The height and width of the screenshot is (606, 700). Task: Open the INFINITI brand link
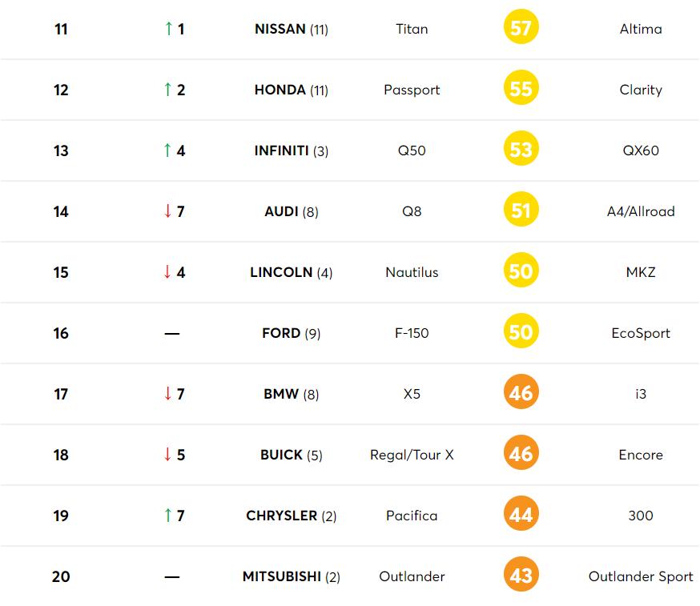coord(281,150)
